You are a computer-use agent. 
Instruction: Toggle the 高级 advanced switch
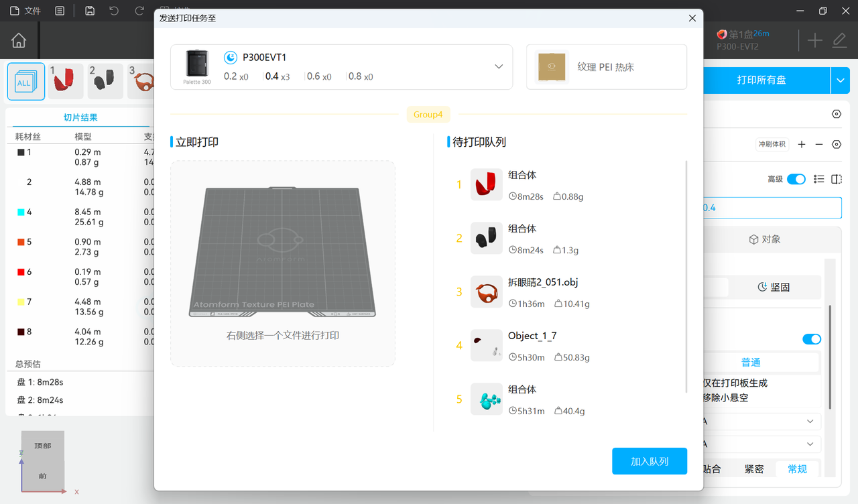pos(796,179)
